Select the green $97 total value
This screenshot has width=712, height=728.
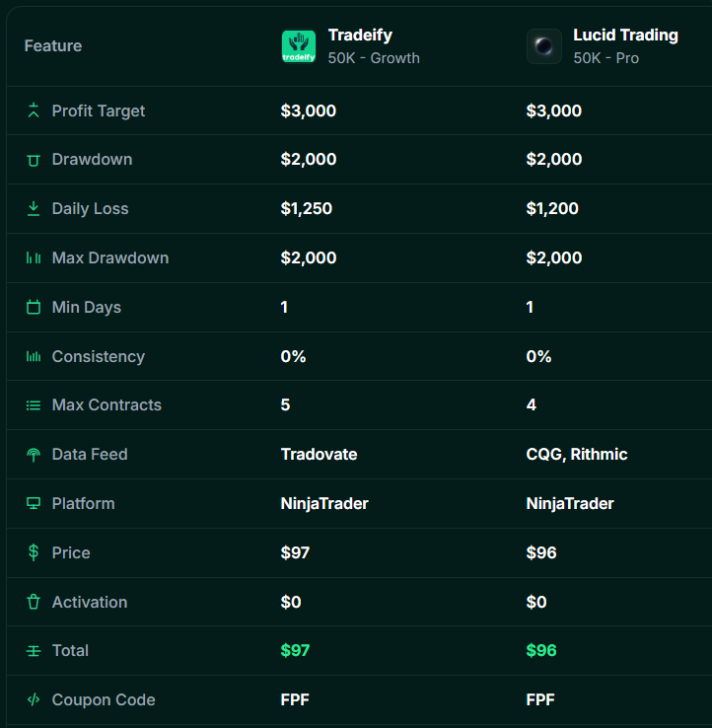point(295,650)
